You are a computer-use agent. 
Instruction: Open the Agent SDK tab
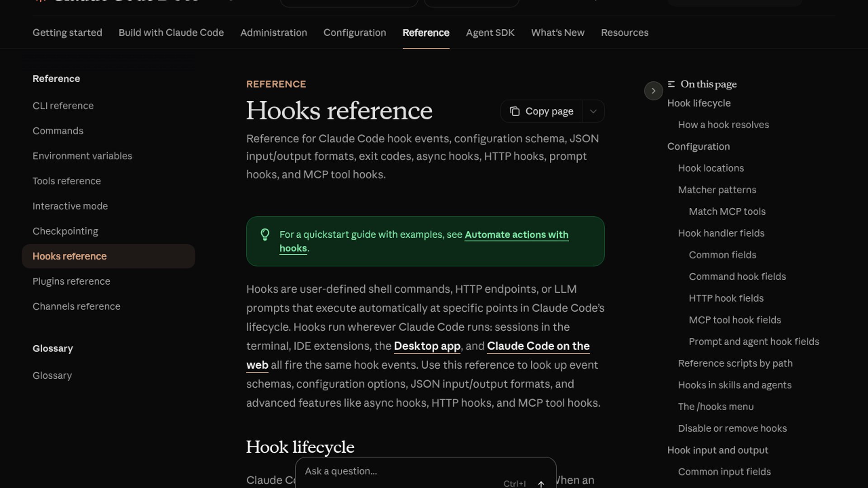(x=490, y=33)
